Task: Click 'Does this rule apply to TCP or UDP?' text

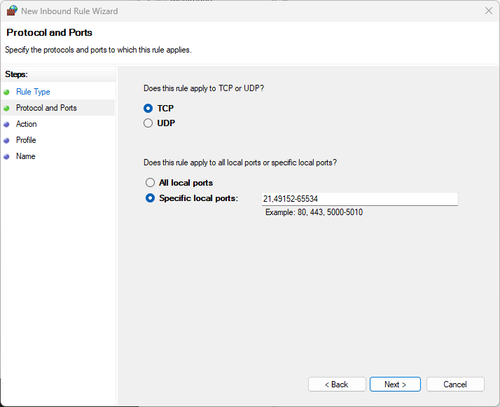Action: click(x=204, y=88)
